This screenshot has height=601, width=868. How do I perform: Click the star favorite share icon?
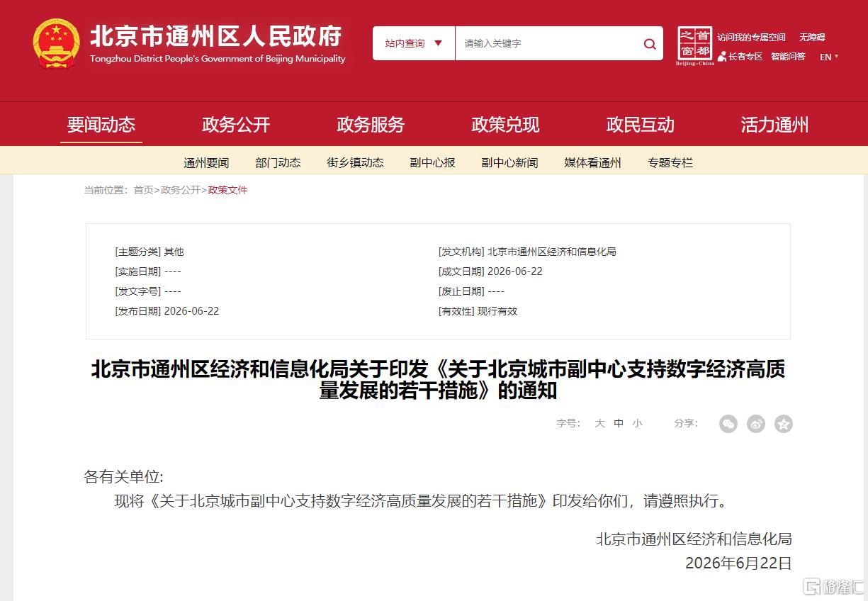[783, 424]
